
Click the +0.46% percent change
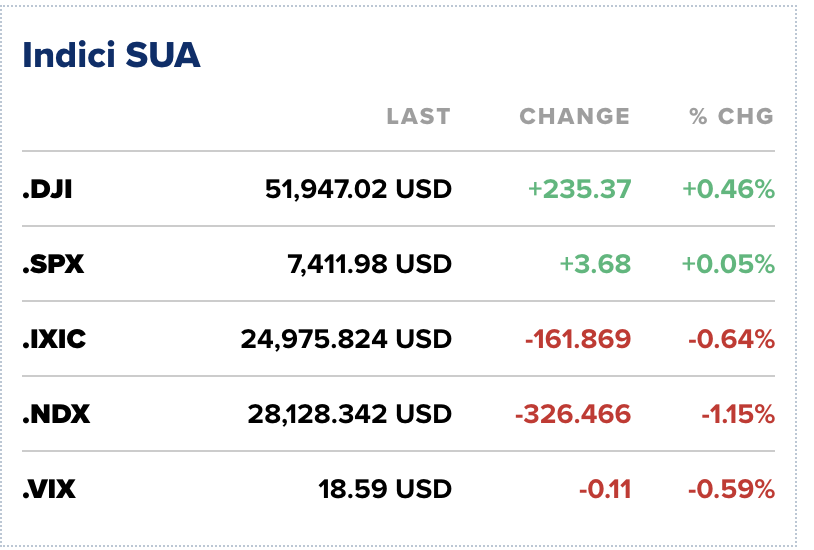pos(728,189)
